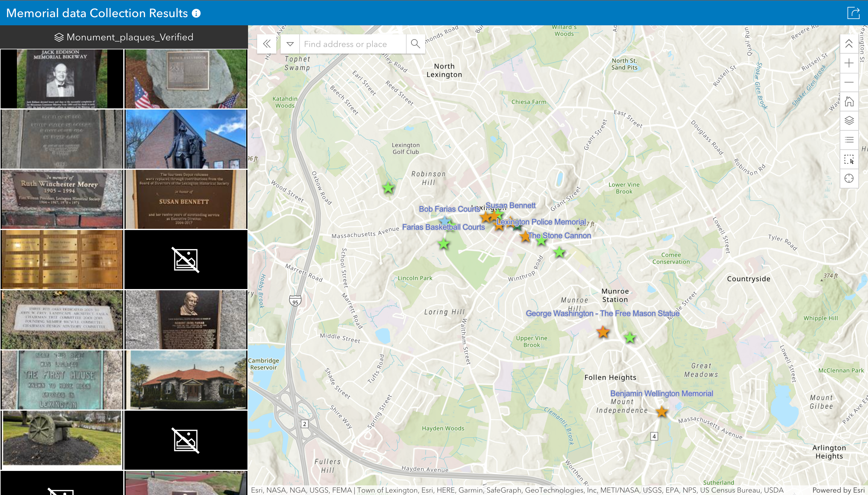Select the orange star under Benjamin Wellington Memorial
This screenshot has width=868, height=495.
click(662, 412)
